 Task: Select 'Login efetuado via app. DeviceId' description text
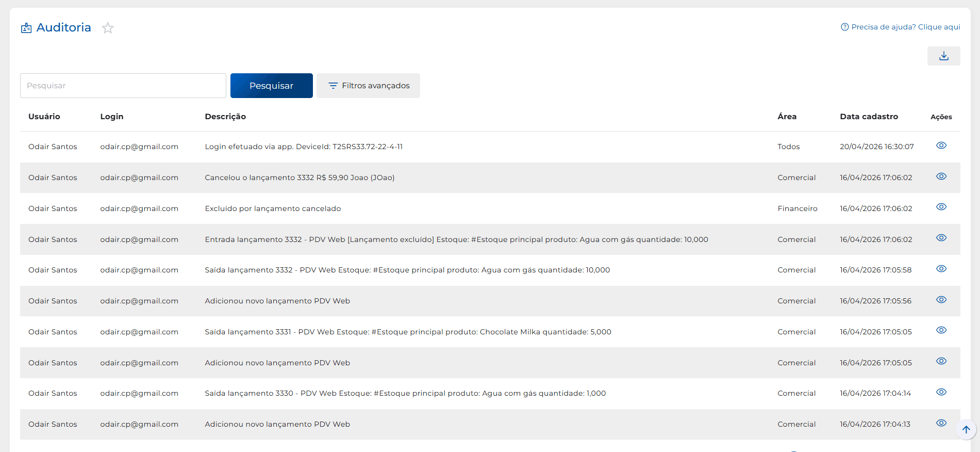coord(304,147)
